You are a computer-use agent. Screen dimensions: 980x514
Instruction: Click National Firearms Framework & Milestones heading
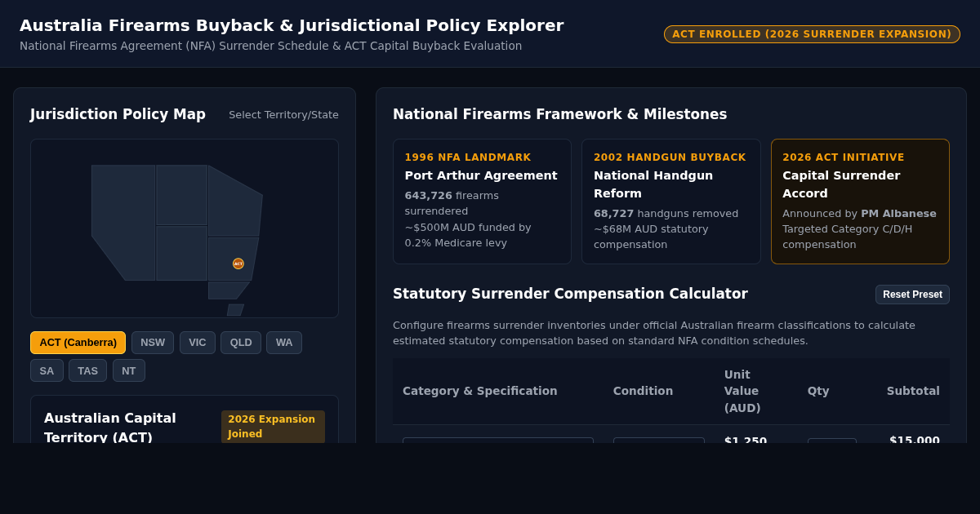coord(559,114)
